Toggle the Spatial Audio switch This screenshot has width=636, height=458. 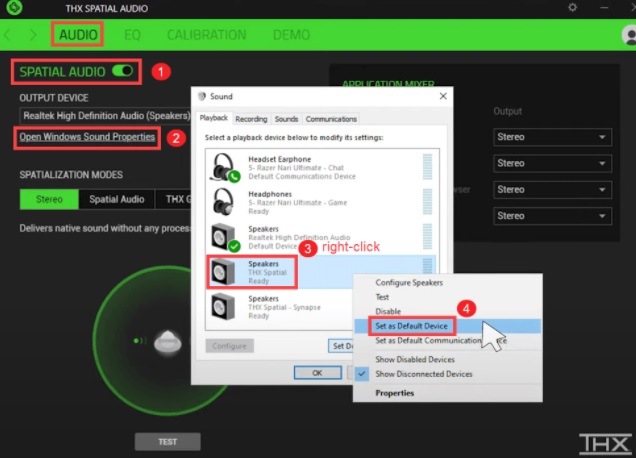pyautogui.click(x=123, y=71)
